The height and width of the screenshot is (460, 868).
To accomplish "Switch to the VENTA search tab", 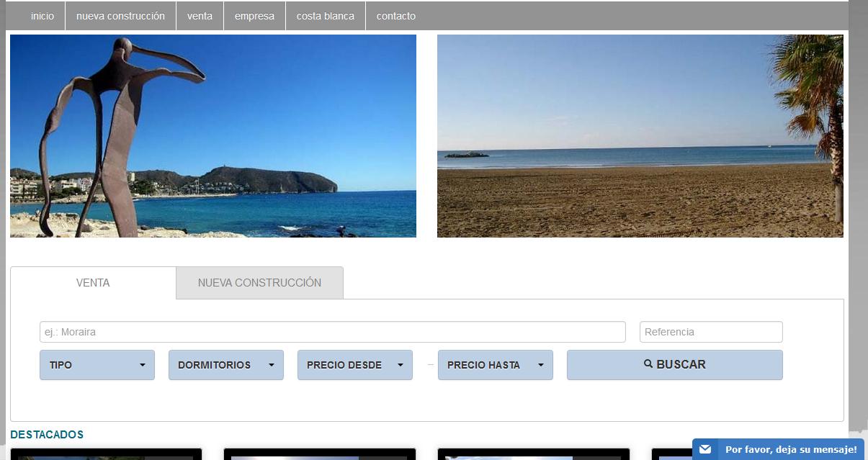I will (93, 283).
